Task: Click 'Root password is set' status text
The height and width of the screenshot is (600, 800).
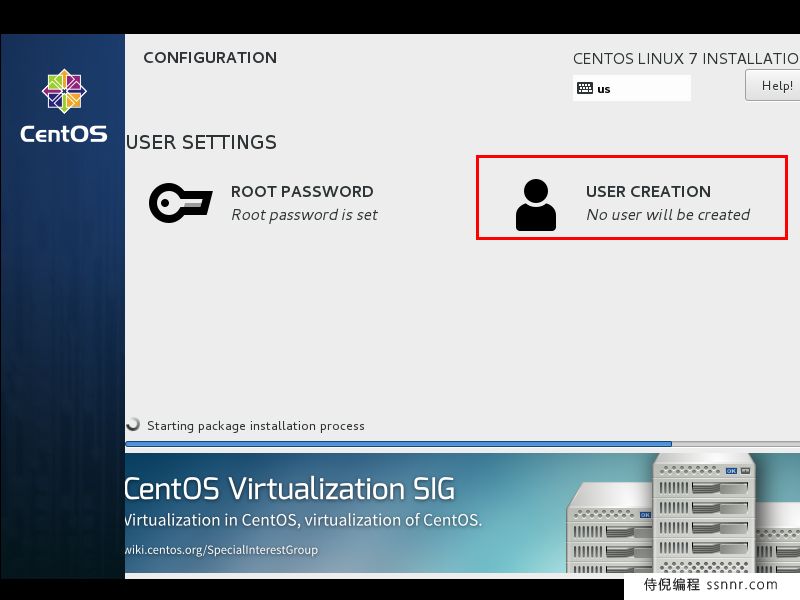Action: coord(305,215)
